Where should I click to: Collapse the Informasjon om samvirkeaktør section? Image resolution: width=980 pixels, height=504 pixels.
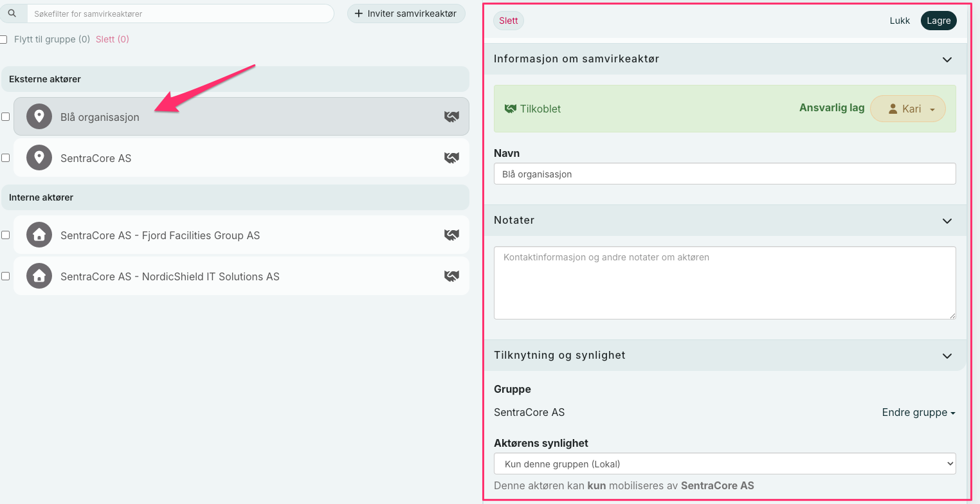947,59
